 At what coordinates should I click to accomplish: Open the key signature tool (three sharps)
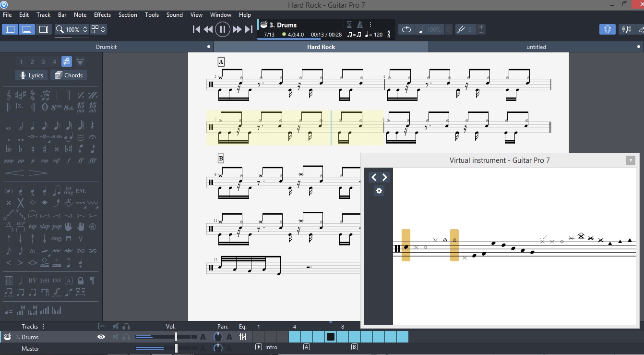tap(21, 95)
